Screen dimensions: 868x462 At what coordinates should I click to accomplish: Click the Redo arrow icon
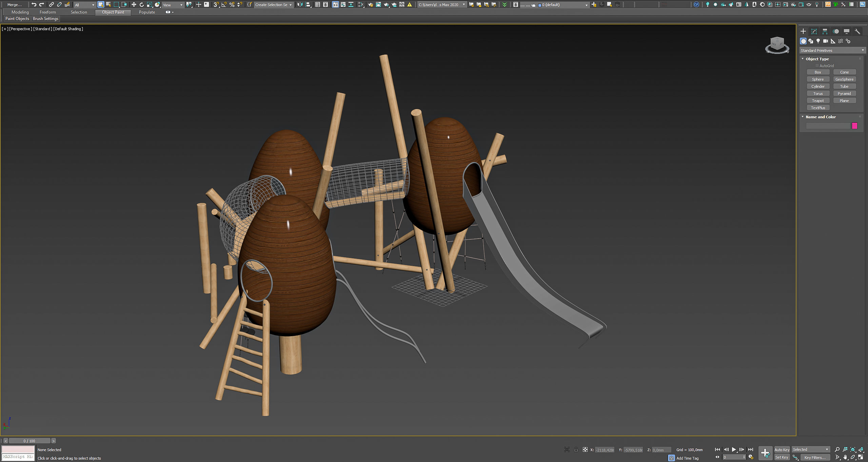(42, 4)
